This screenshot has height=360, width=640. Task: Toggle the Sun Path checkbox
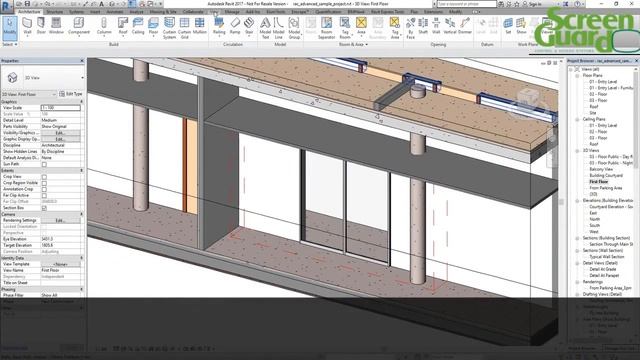(44, 164)
